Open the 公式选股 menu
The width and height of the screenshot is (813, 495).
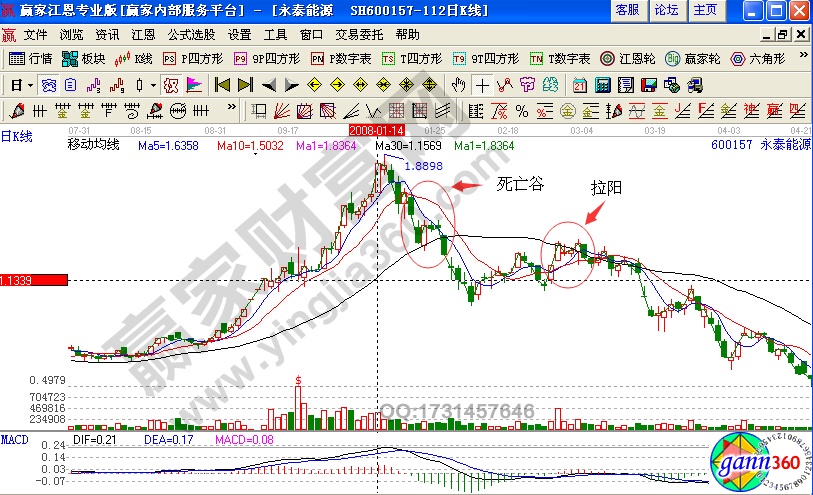tap(191, 34)
